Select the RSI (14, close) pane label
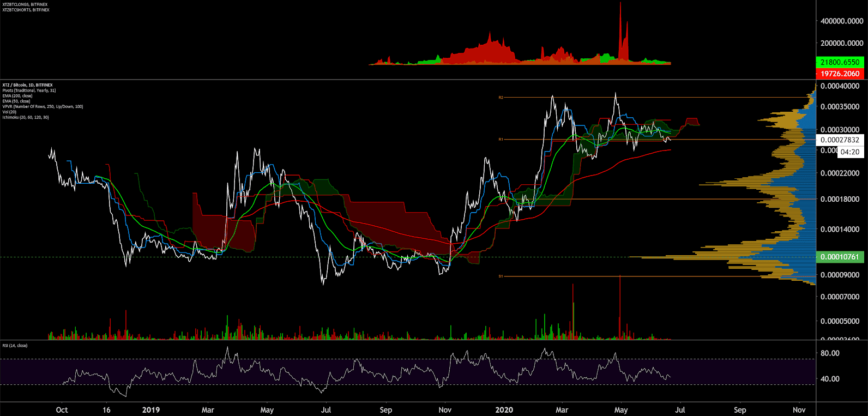The width and height of the screenshot is (868, 416). click(15, 346)
